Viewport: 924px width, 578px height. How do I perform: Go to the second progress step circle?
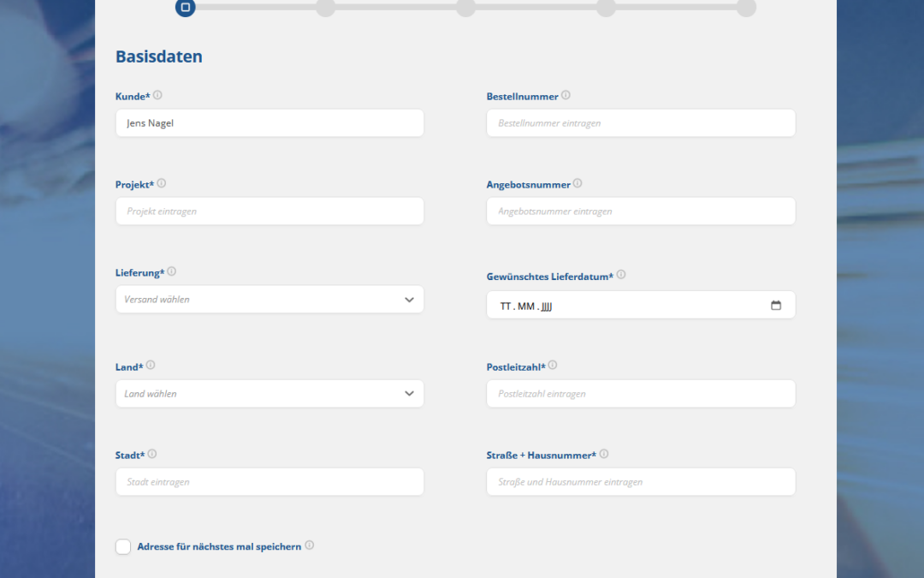point(325,8)
